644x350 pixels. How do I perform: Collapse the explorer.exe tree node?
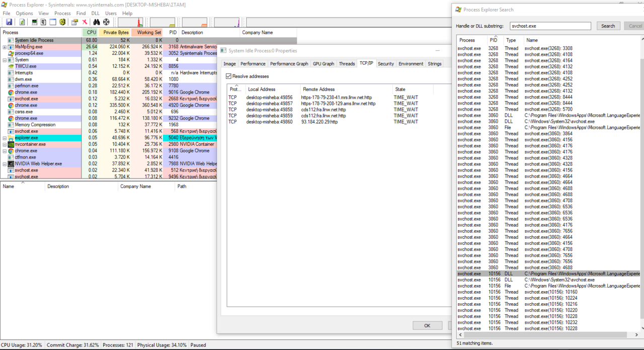click(5, 138)
